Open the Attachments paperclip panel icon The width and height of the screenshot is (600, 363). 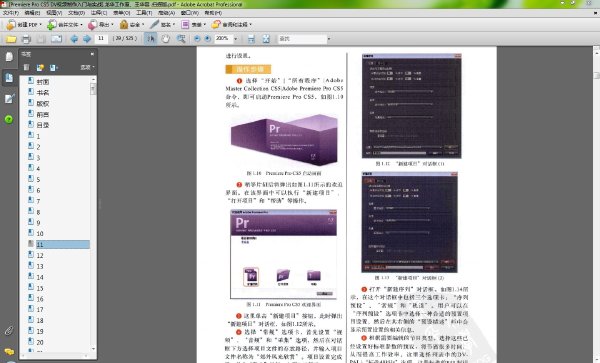9,330
